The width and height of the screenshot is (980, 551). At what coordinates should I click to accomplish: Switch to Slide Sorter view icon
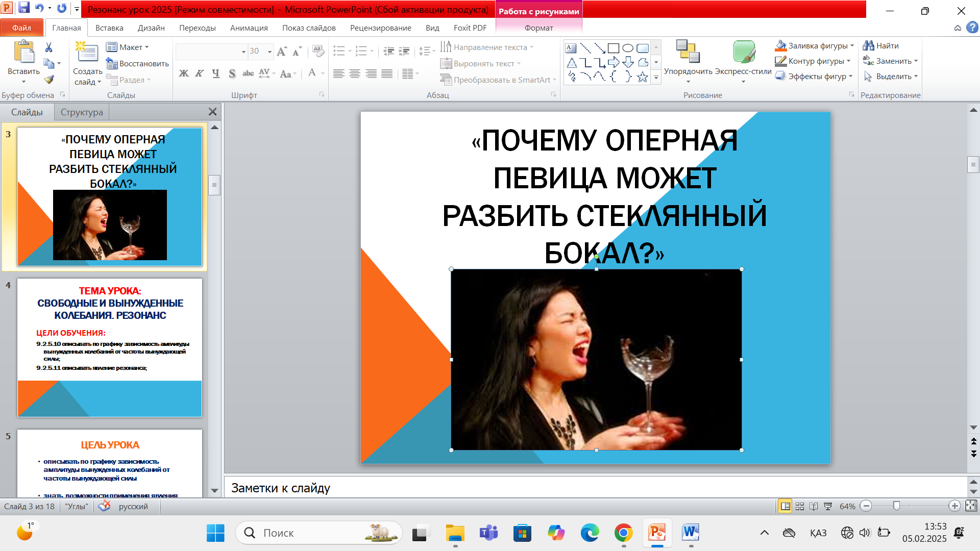tap(800, 506)
